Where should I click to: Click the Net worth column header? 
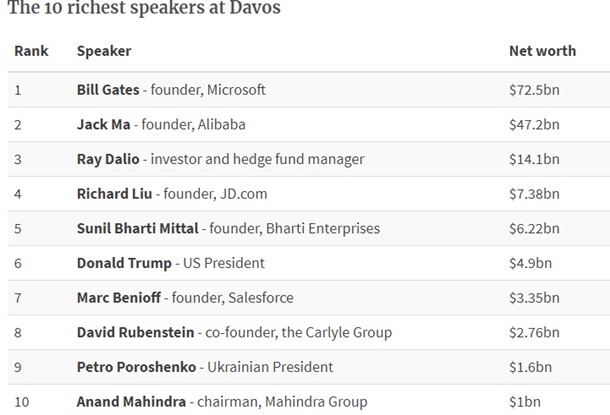(x=542, y=51)
